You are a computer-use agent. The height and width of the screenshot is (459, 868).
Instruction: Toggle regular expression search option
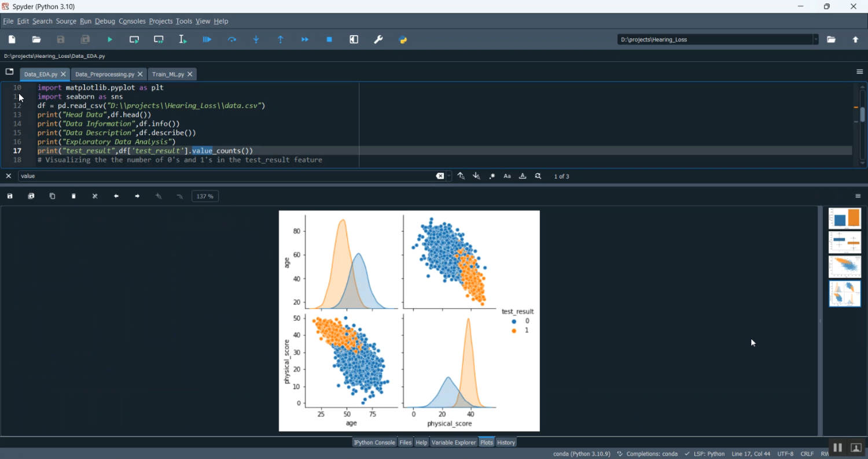tap(492, 176)
